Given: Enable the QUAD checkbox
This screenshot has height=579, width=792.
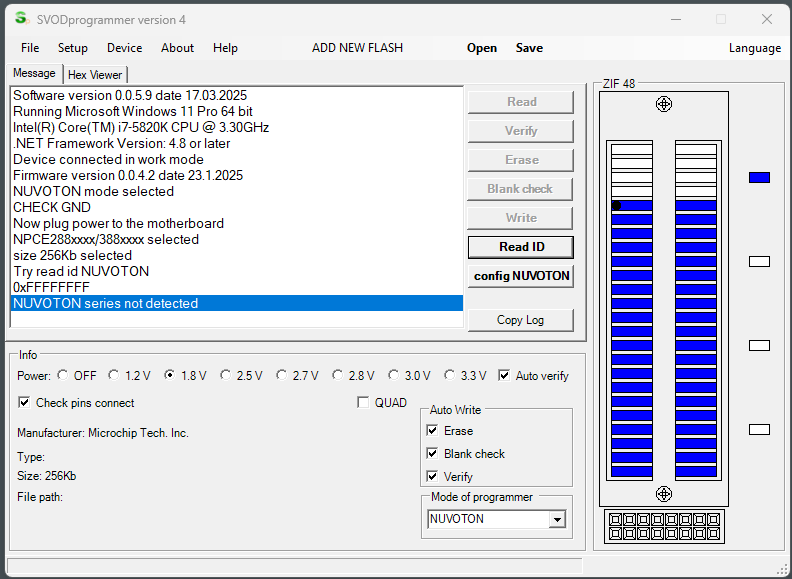Looking at the screenshot, I should 364,403.
